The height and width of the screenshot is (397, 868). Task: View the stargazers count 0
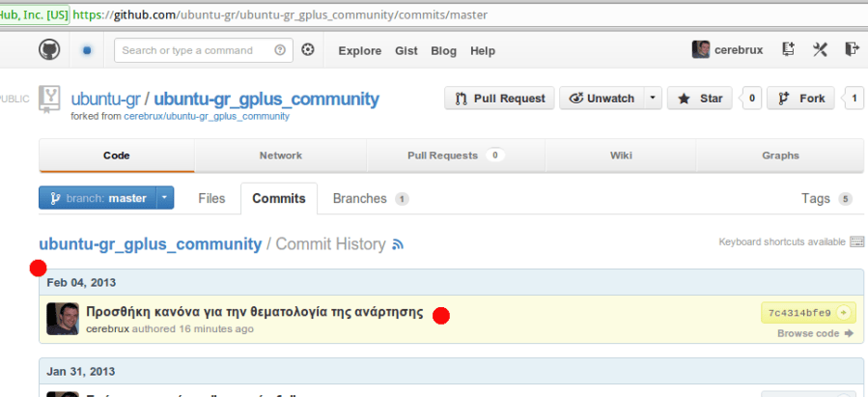point(751,99)
